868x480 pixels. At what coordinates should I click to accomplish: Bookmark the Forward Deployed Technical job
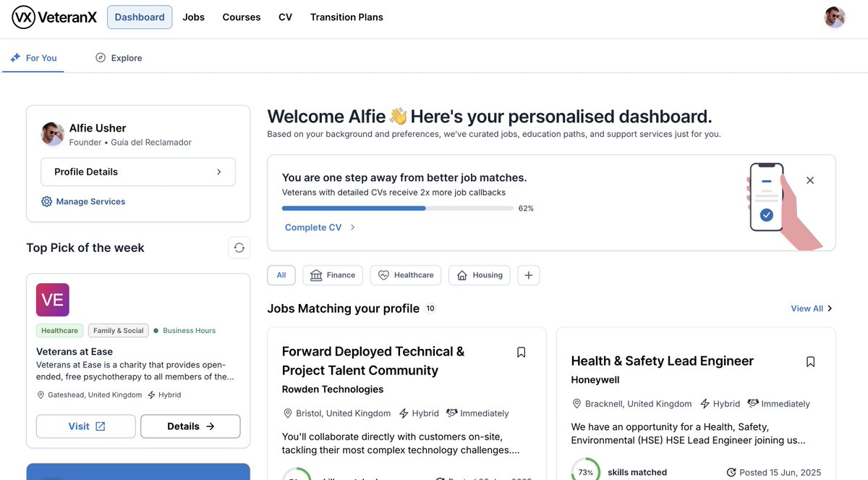coord(521,353)
